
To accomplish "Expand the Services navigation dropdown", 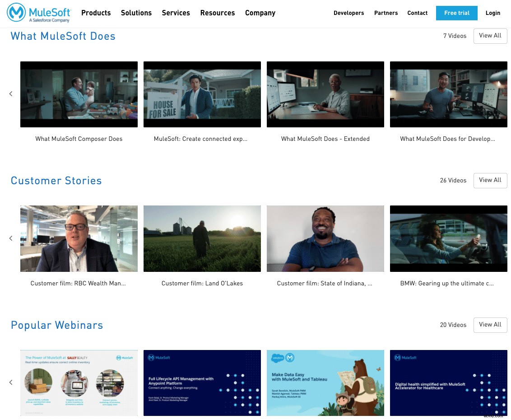I will point(176,13).
